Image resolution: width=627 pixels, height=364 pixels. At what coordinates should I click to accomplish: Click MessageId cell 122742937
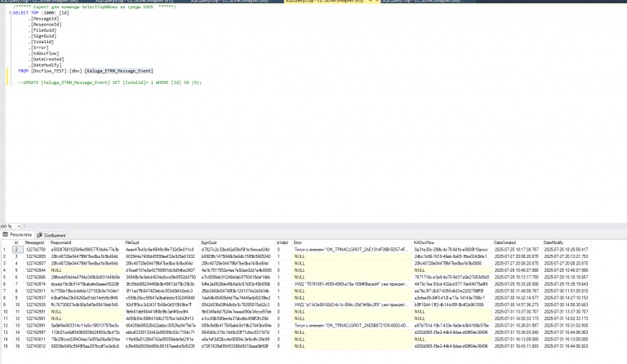click(36, 298)
